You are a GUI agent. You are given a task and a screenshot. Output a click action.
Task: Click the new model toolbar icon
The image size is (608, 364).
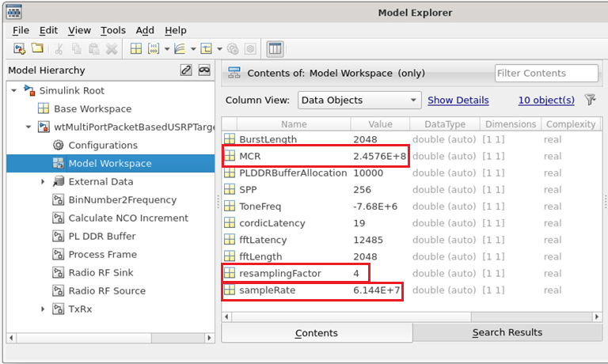(x=19, y=48)
